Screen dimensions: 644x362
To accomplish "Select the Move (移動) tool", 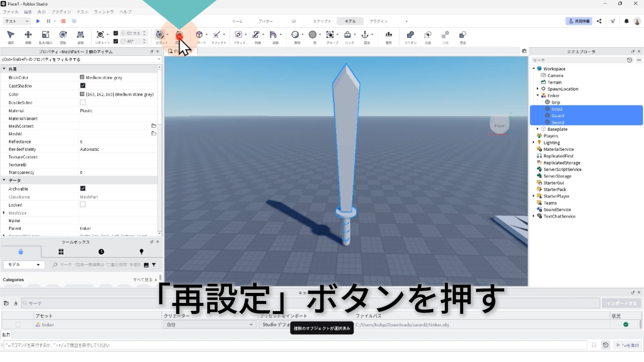I will coord(28,35).
